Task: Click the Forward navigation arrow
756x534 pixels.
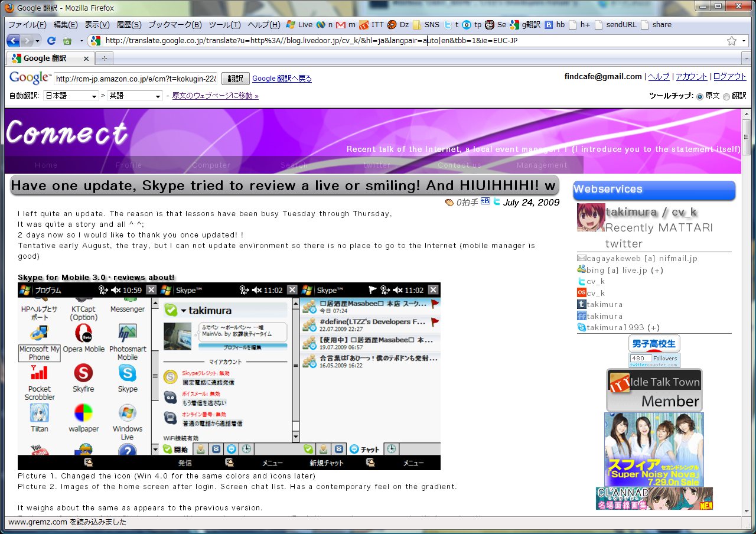Action: click(27, 41)
